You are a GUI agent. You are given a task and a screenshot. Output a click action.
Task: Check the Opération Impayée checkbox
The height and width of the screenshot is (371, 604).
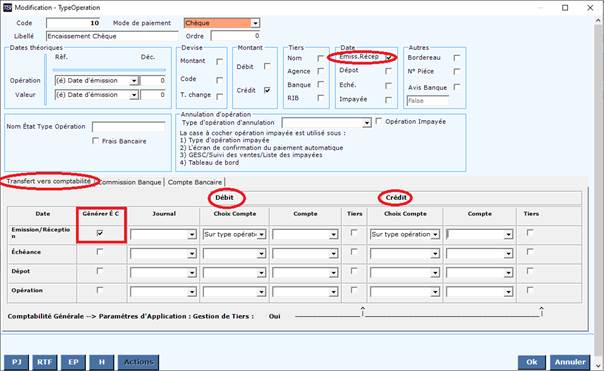(x=379, y=121)
